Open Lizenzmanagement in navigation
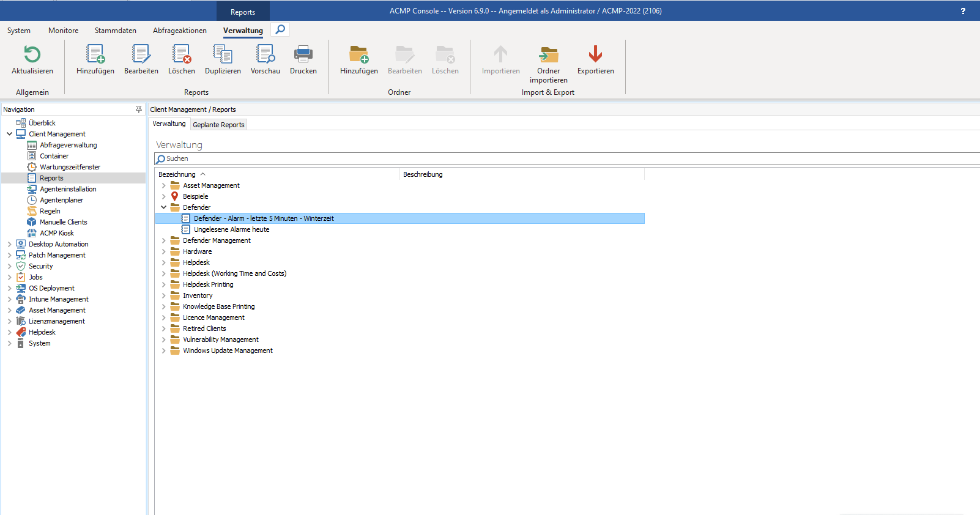This screenshot has height=515, width=980. [57, 321]
